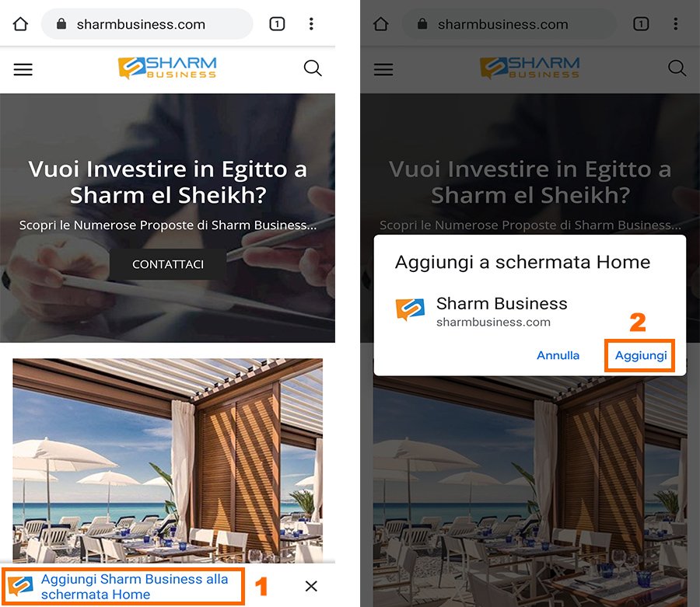Tap 'Aggiungi Sharm Business alla schermata Home'
700x607 pixels.
pyautogui.click(x=135, y=587)
